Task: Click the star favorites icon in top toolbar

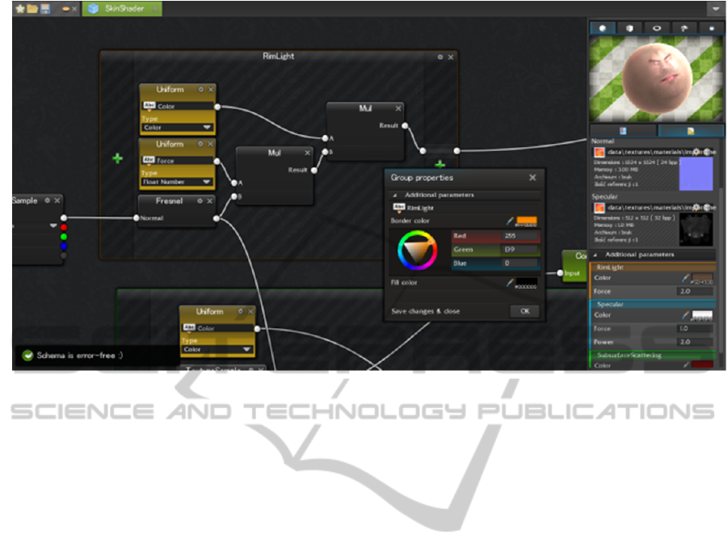Action: pyautogui.click(x=19, y=9)
